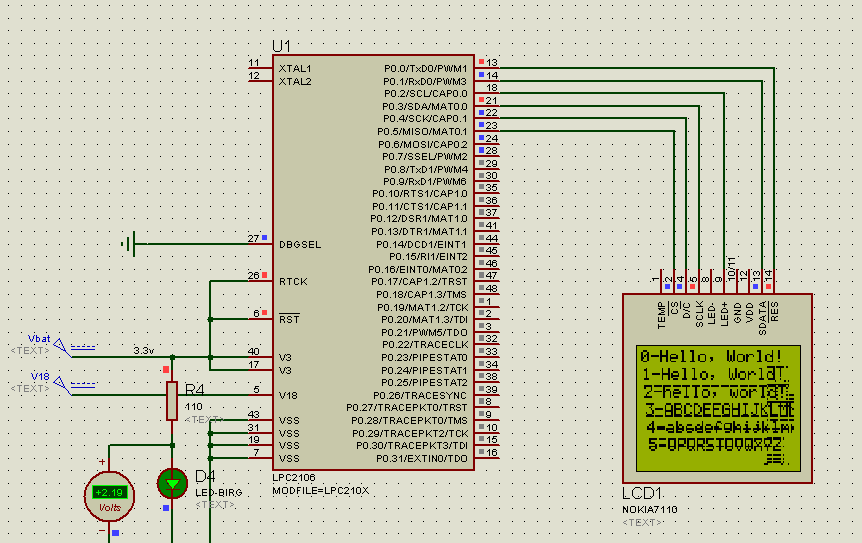Screen dimensions: 862x543
Task: Click the '0-Hello, World!' line on the LCD
Action: point(711,356)
